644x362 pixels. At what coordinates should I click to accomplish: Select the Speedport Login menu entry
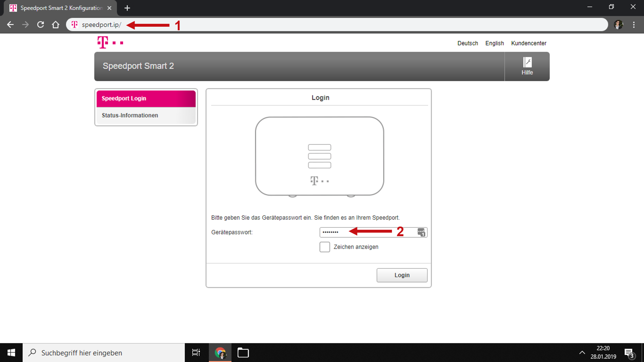click(x=124, y=98)
